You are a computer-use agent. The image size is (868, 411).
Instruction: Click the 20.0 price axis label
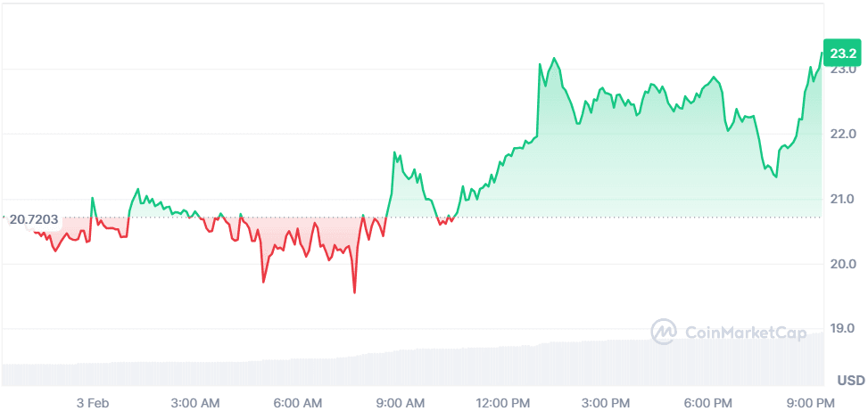845,264
